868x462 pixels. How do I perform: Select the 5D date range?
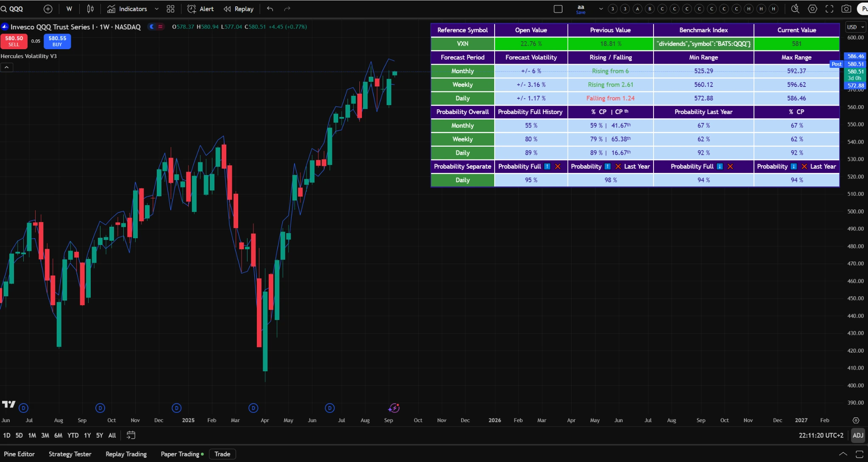(19, 435)
